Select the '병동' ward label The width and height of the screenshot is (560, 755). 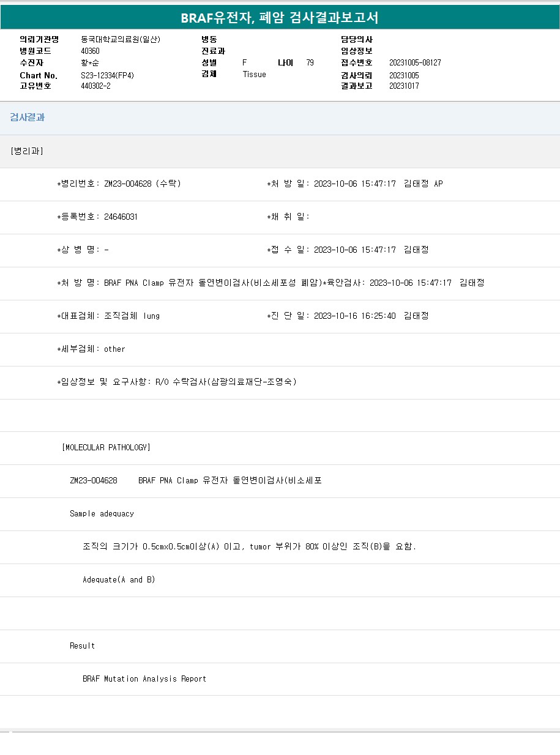click(209, 39)
